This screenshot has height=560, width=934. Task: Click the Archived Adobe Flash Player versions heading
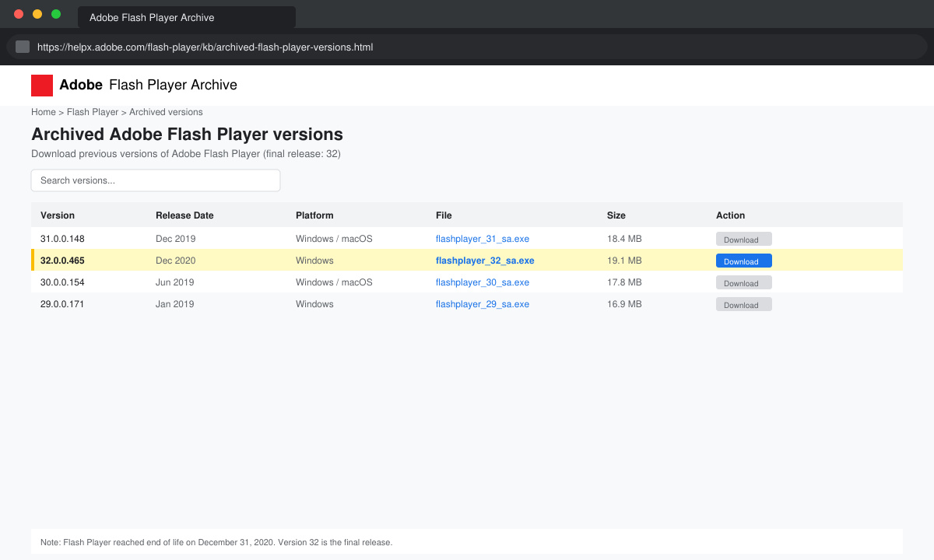187,134
